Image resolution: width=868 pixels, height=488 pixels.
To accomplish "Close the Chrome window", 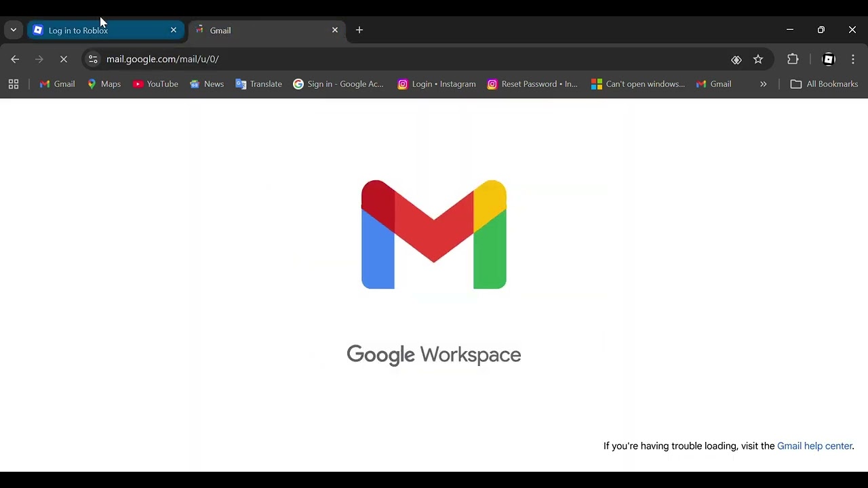I will (852, 30).
